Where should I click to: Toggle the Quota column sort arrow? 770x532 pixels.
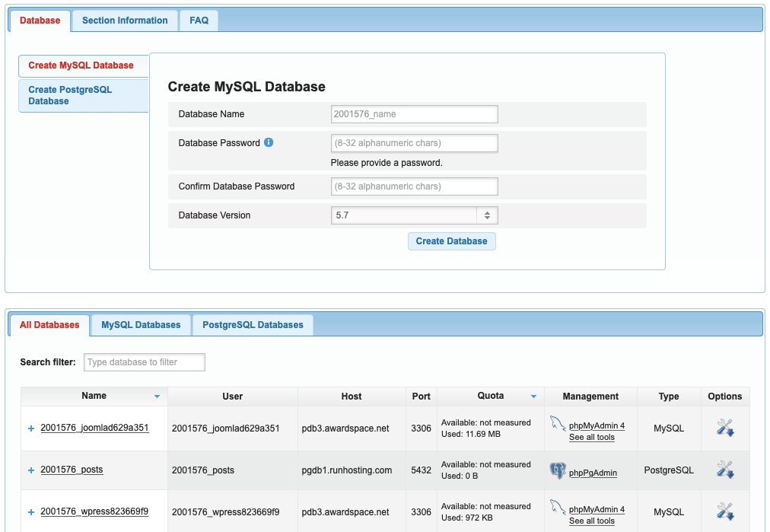coord(533,396)
